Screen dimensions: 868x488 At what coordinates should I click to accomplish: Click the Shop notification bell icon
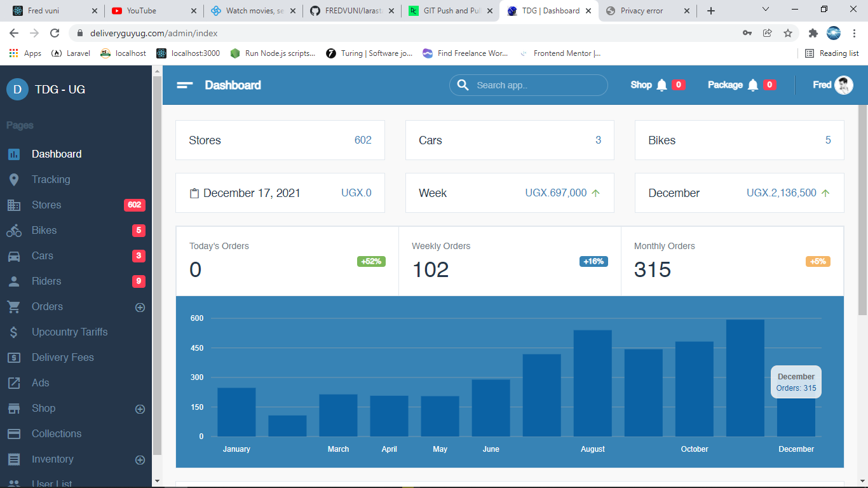click(661, 85)
